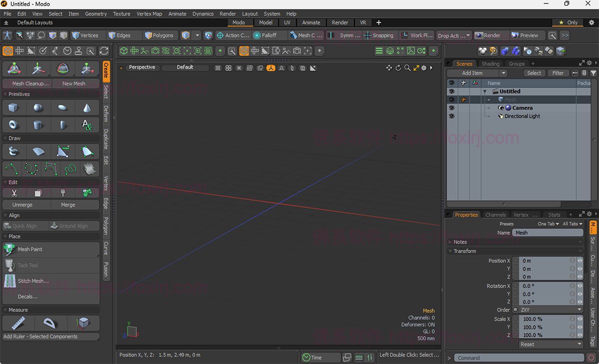Open the Geometry menu
The height and width of the screenshot is (364, 599).
96,13
